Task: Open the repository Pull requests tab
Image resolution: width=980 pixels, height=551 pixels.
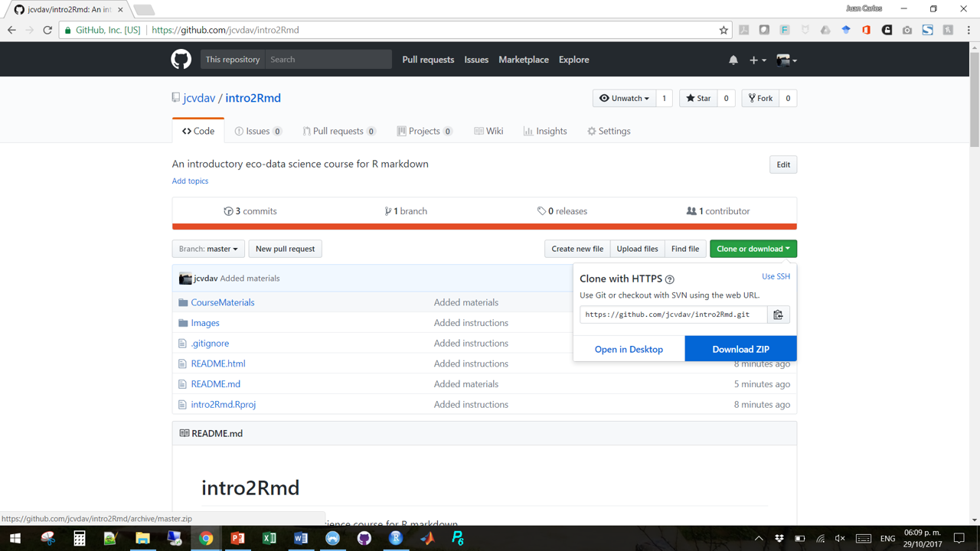Action: [339, 131]
